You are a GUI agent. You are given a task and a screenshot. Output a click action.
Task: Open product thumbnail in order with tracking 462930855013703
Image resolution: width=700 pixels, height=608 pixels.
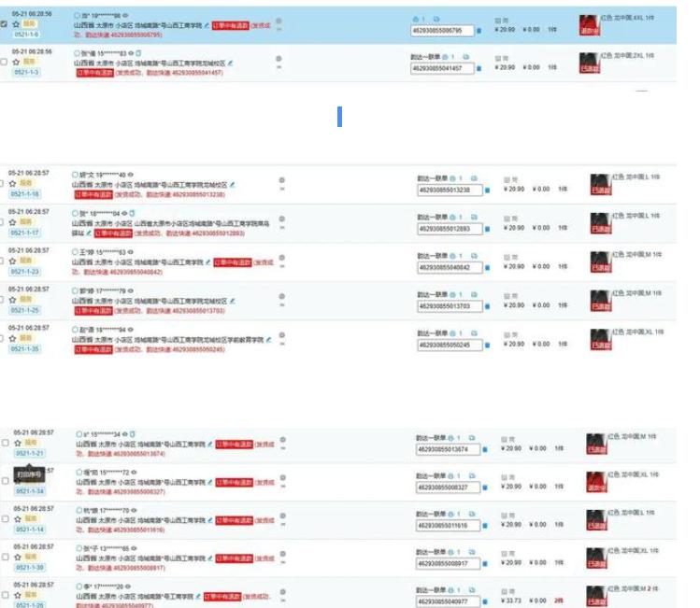[600, 301]
